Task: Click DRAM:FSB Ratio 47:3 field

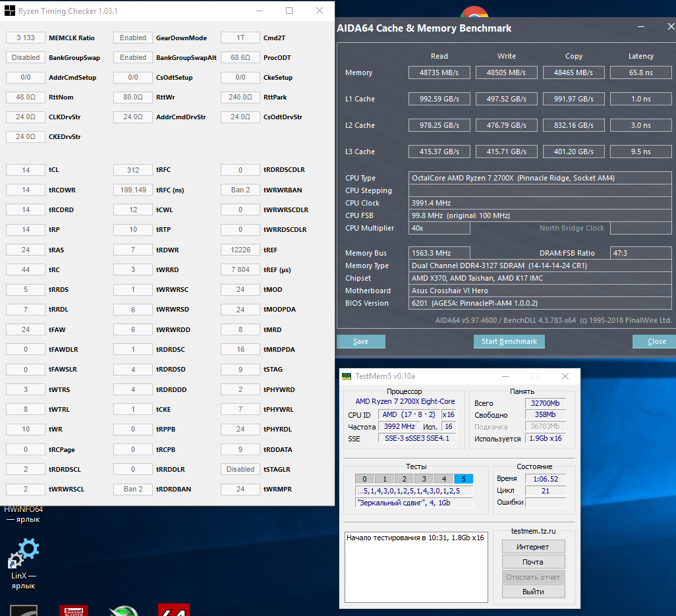Action: coord(640,253)
